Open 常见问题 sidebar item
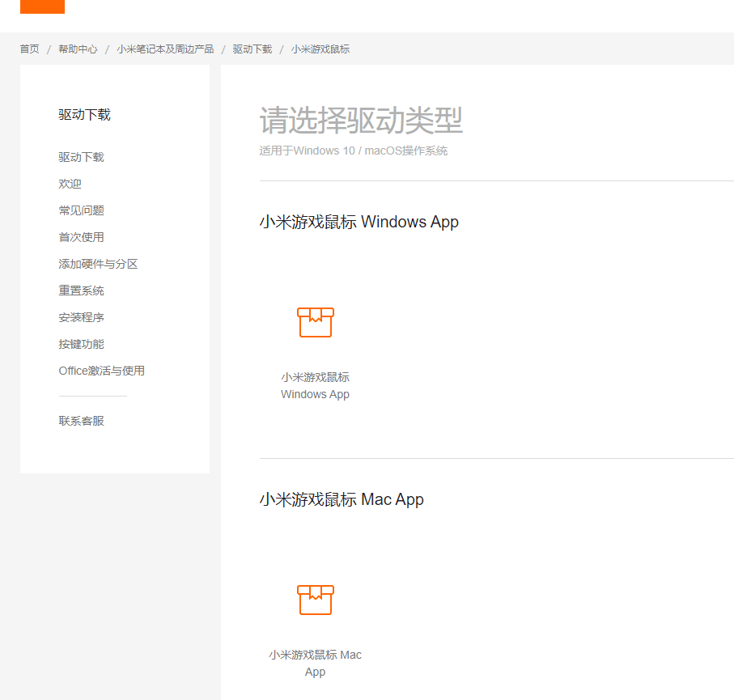 [81, 210]
